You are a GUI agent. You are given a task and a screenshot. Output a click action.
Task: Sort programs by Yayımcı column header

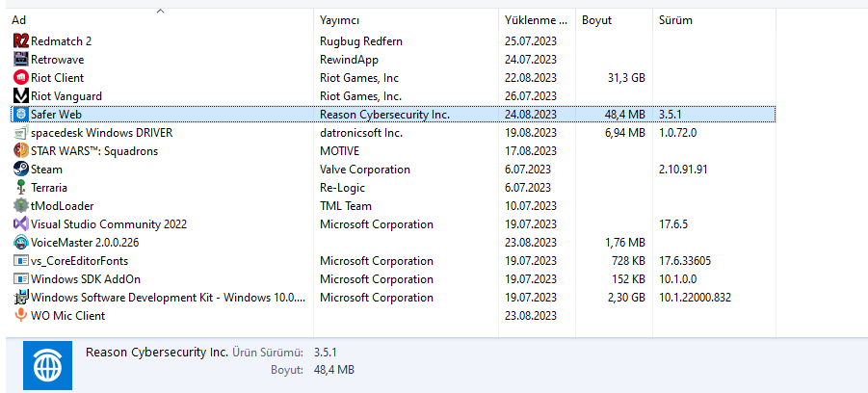pyautogui.click(x=340, y=20)
